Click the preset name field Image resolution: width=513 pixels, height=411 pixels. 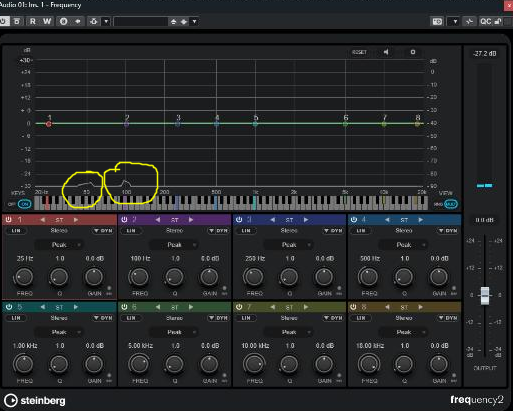[x=141, y=22]
